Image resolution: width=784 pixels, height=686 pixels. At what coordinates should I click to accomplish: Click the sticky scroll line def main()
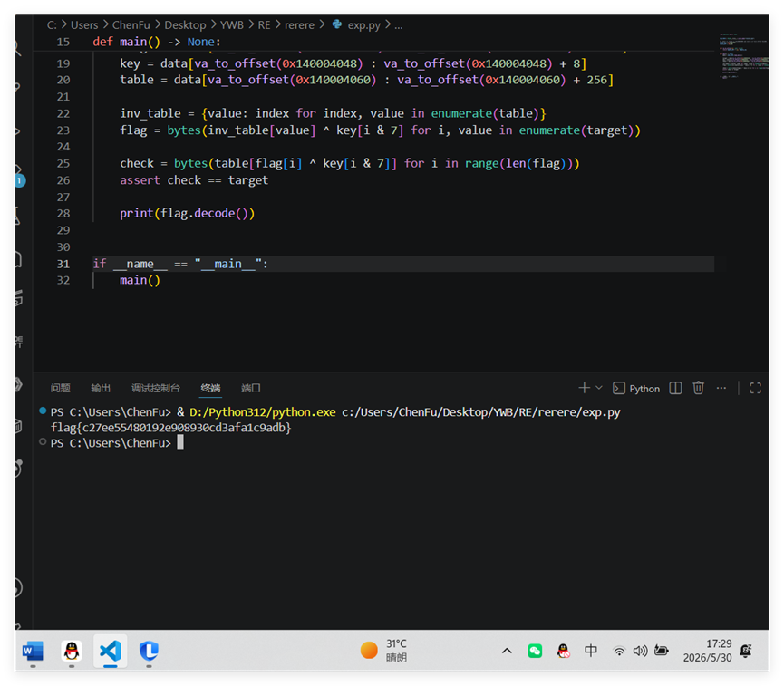pos(157,42)
